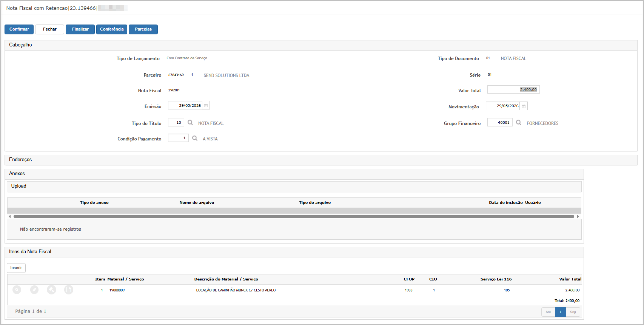Click the scrollbar left arrow in Anexos
This screenshot has width=644, height=325.
(10, 217)
